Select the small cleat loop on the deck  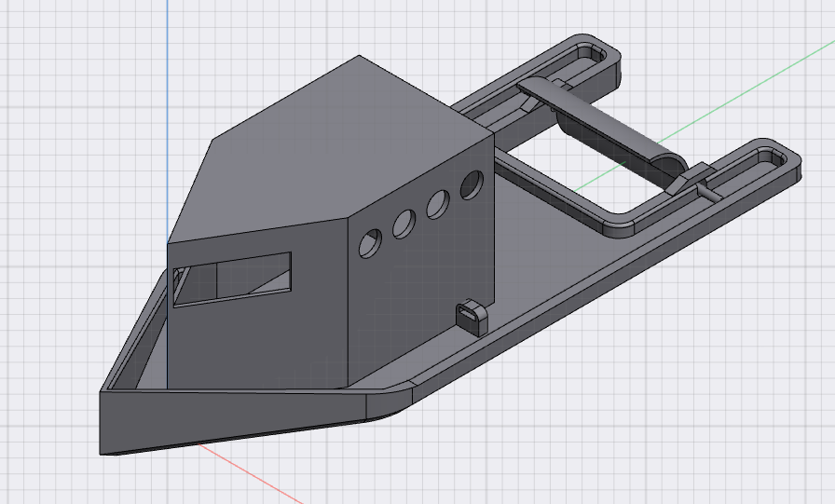[x=472, y=317]
